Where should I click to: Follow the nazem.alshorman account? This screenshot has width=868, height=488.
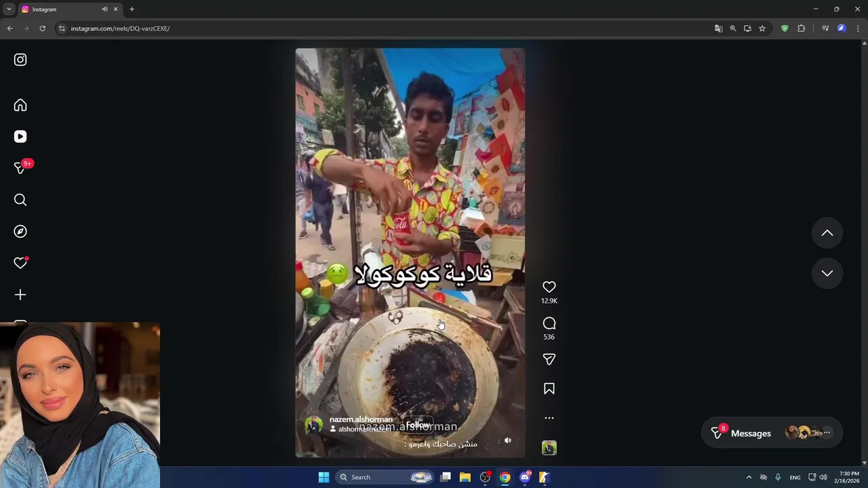[418, 425]
